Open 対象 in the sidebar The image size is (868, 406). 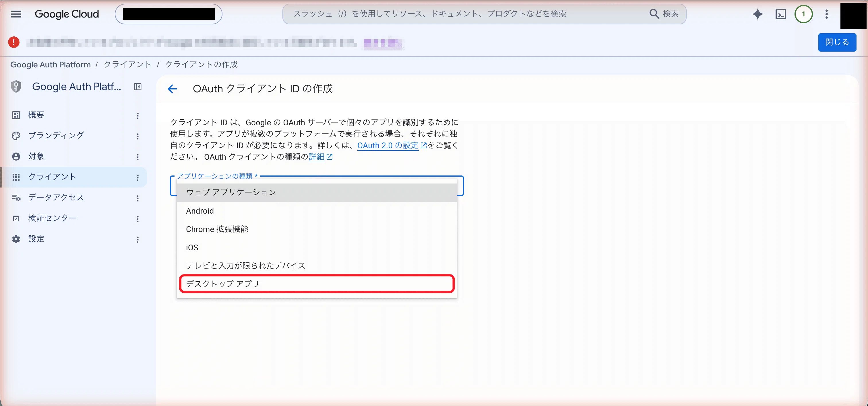click(74, 156)
